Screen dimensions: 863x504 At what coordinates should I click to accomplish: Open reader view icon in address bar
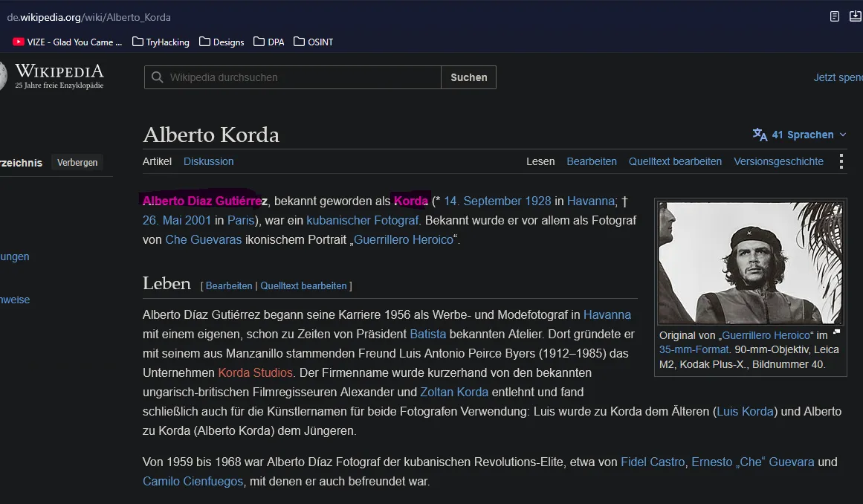(x=834, y=16)
